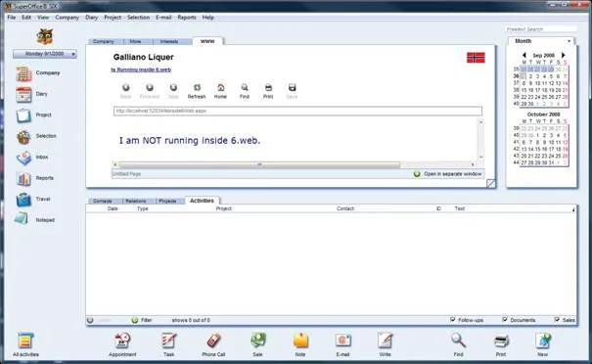The height and width of the screenshot is (364, 592).
Task: Create a new Phone Call
Action: pos(213,341)
